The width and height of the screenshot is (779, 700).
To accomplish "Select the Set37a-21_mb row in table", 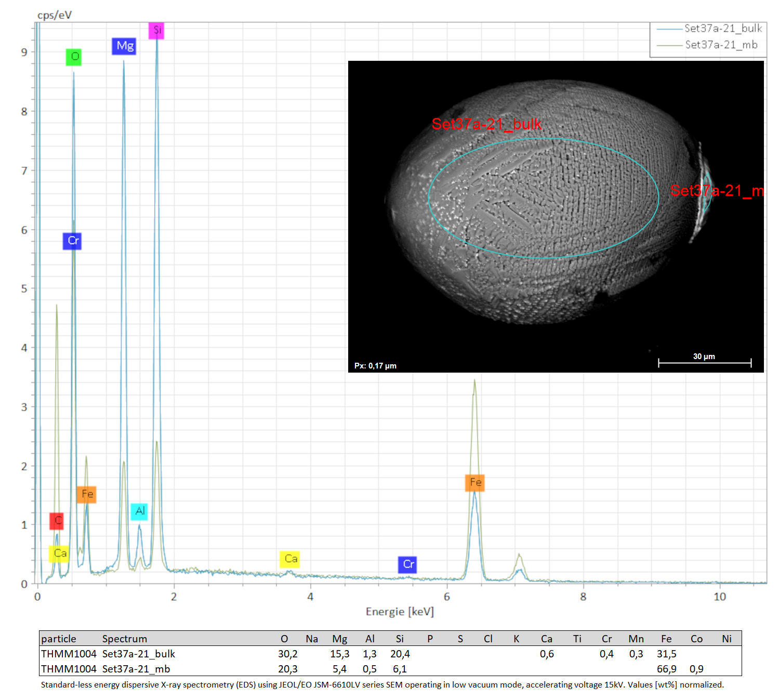I will [x=390, y=669].
